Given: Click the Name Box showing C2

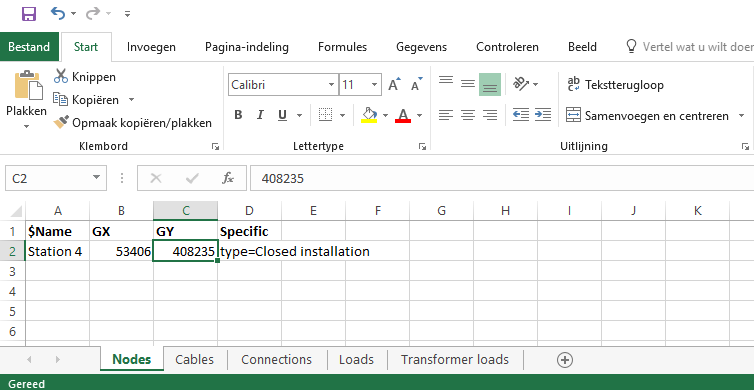Looking at the screenshot, I should (x=47, y=178).
